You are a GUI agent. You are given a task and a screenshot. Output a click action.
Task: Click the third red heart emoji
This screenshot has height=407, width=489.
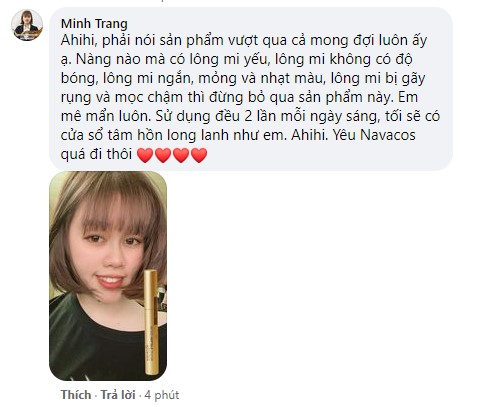[x=181, y=155]
